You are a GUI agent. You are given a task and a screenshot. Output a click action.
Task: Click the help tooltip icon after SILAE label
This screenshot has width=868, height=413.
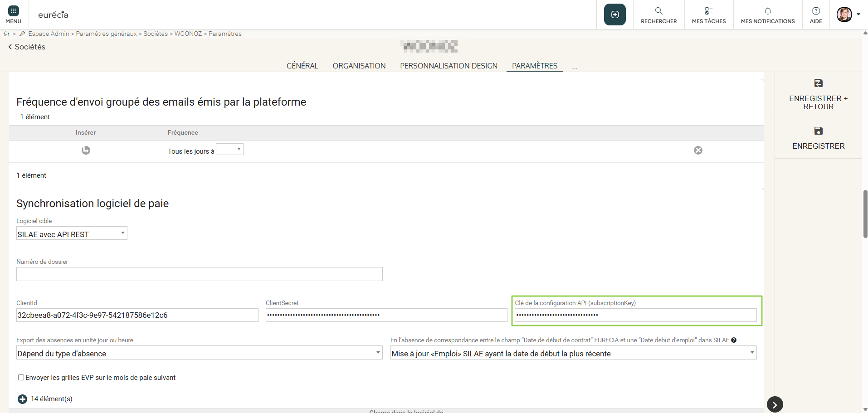tap(734, 340)
